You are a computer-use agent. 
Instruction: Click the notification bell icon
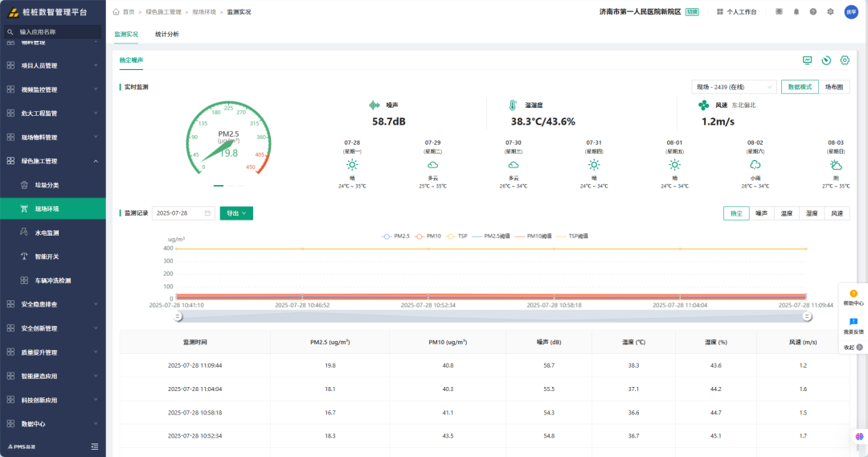point(796,11)
